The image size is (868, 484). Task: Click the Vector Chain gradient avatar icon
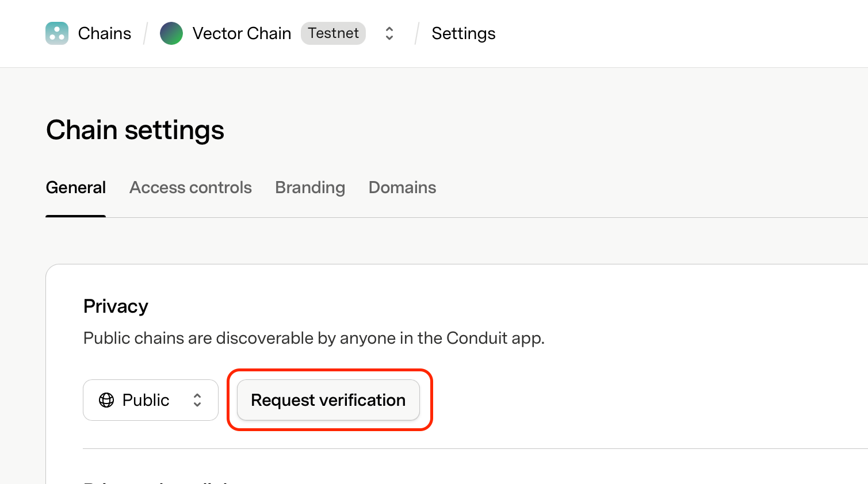coord(171,33)
